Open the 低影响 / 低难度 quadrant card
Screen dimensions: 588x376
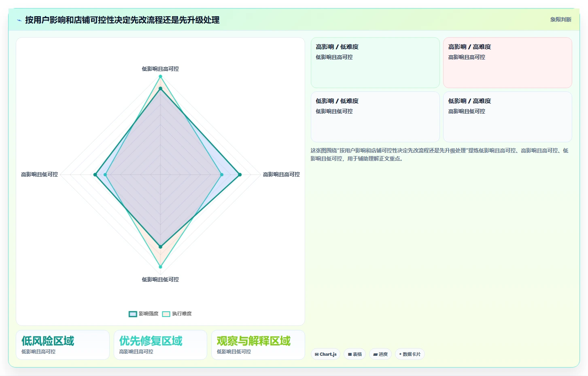375,117
